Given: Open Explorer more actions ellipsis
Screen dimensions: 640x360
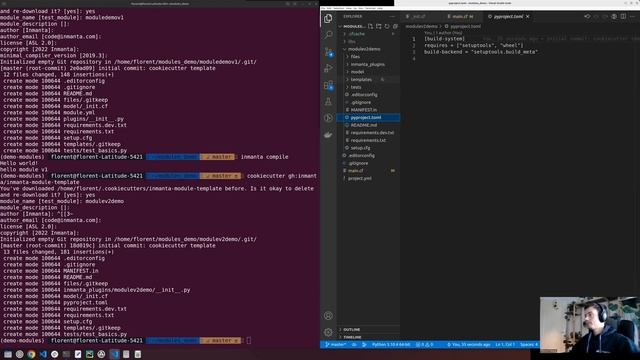Looking at the screenshot, I should click(x=392, y=16).
